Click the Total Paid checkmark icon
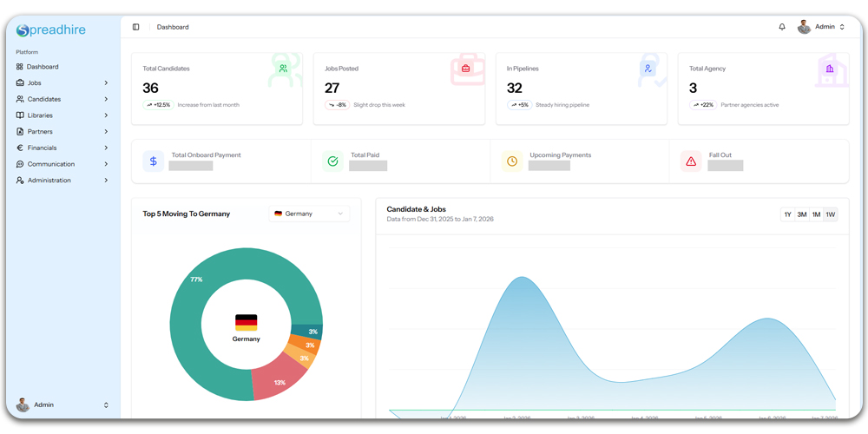 pos(332,161)
